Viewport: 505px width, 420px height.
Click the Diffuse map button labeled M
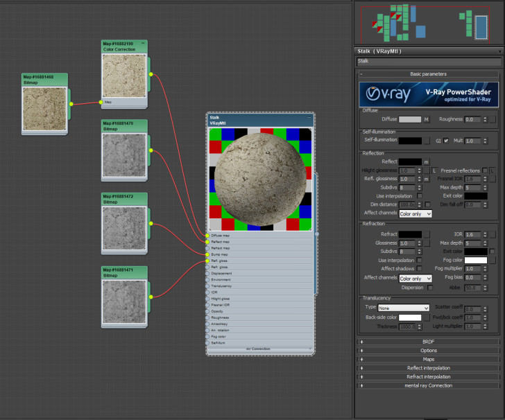427,119
